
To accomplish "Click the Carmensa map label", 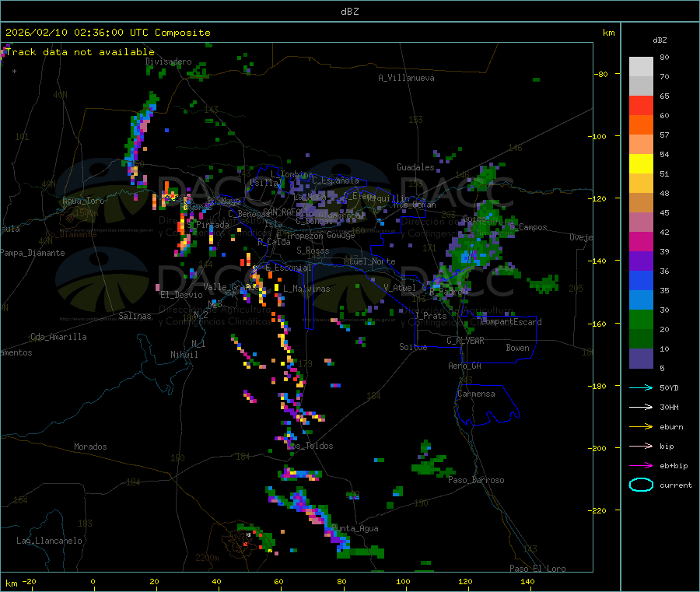I will [x=476, y=394].
